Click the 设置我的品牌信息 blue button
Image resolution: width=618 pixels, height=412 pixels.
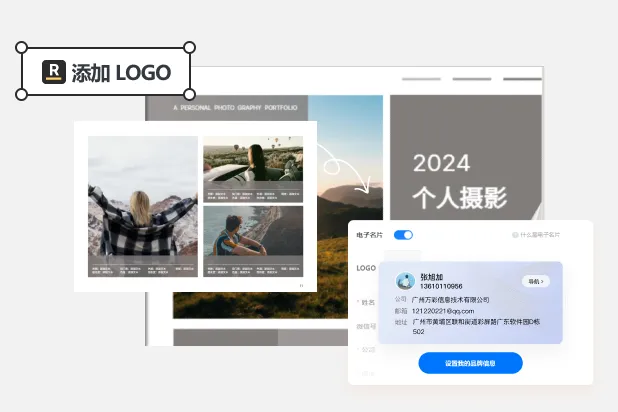(470, 363)
